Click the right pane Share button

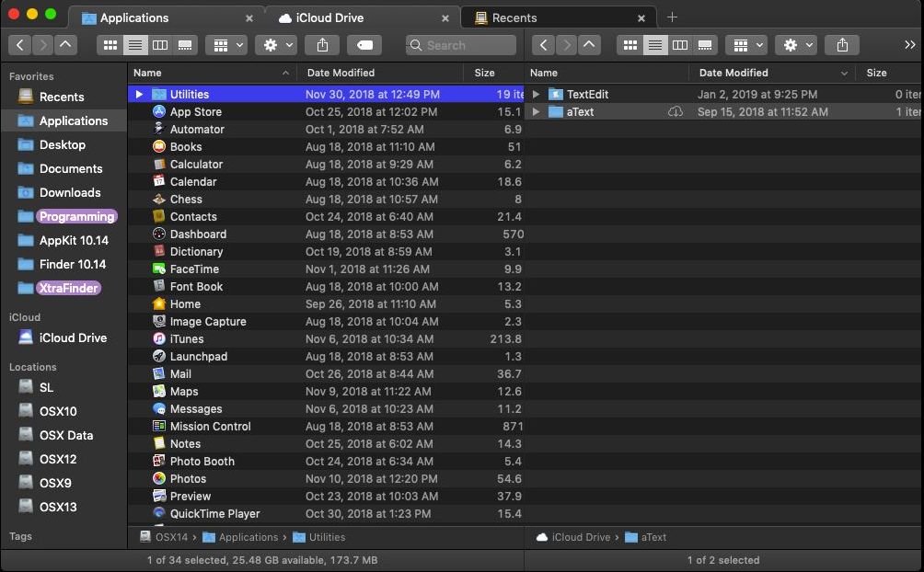point(842,45)
